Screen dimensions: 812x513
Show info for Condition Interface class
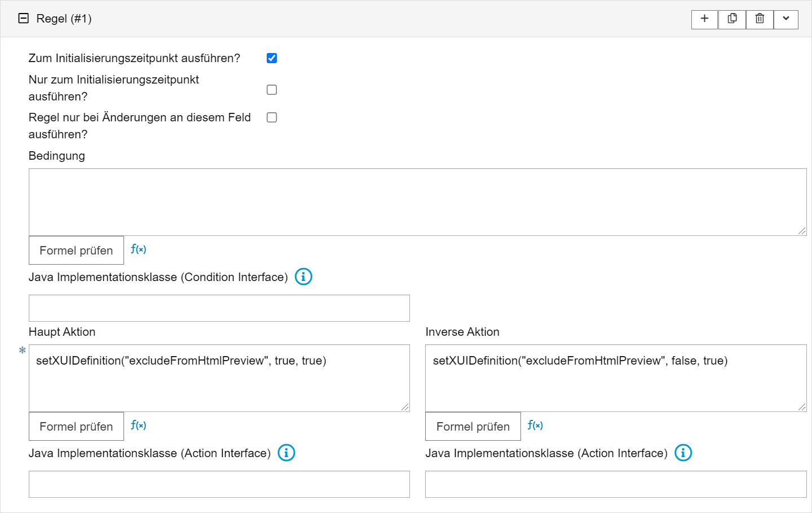(x=303, y=277)
